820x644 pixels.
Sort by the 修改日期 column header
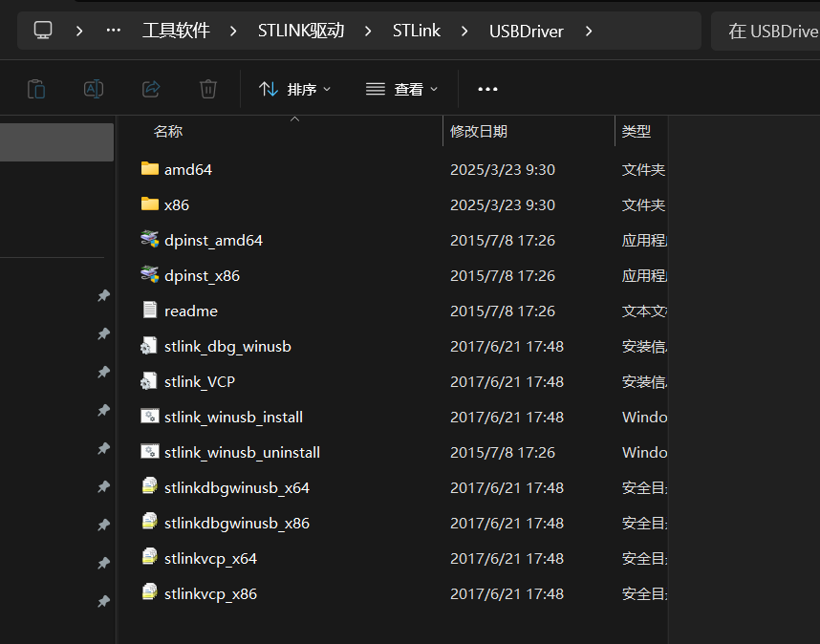click(479, 131)
